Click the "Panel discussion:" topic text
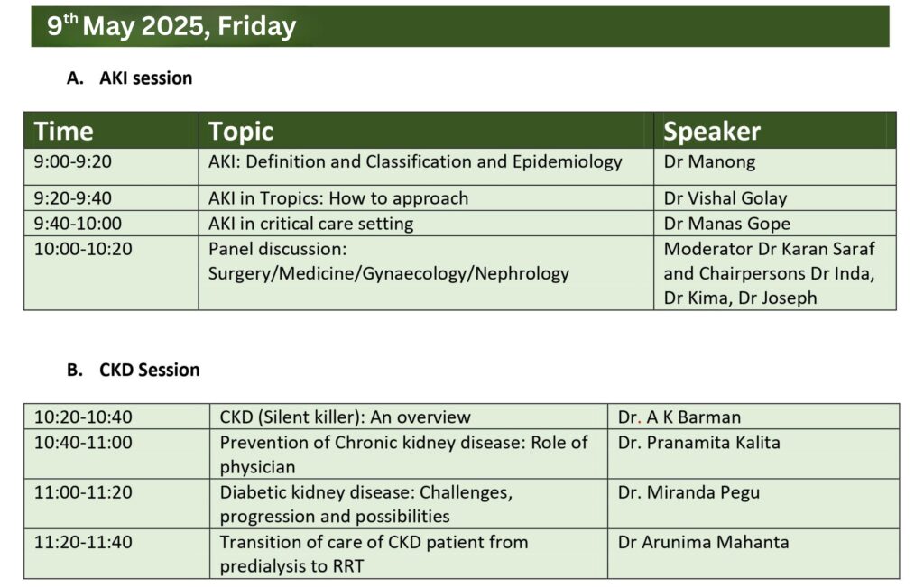The width and height of the screenshot is (924, 587). [x=277, y=248]
